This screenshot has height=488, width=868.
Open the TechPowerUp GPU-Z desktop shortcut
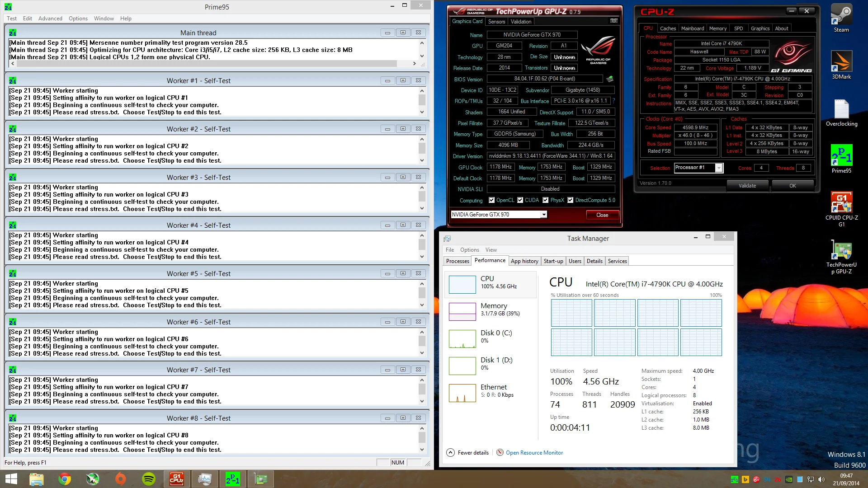[841, 256]
